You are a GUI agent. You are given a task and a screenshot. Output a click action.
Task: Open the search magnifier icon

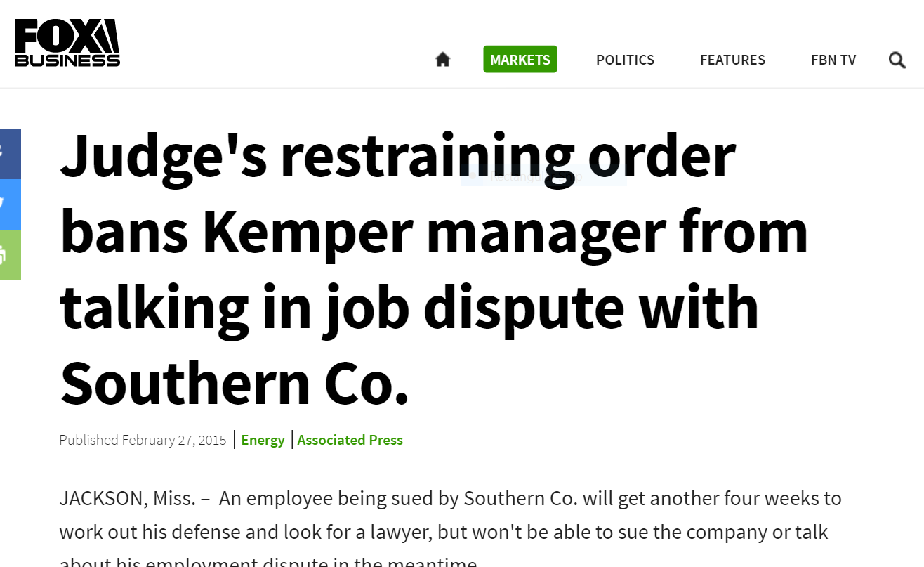pos(897,60)
